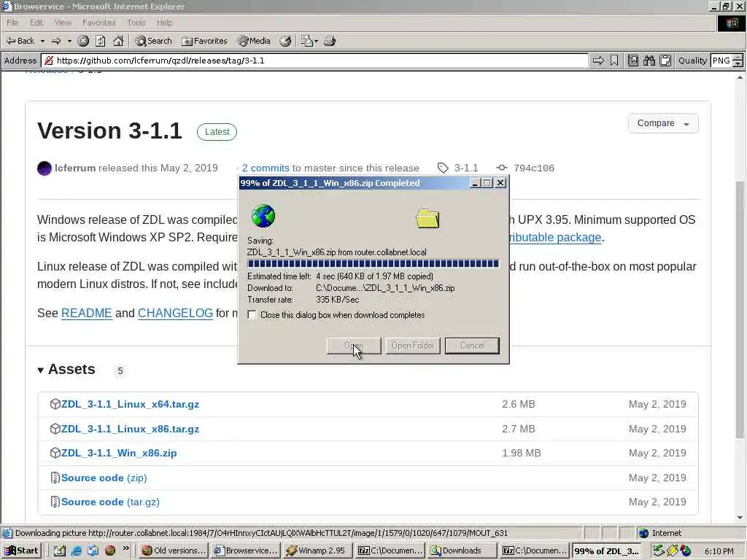Click the Go arrow beside address bar
This screenshot has width=747, height=560.
tap(598, 61)
